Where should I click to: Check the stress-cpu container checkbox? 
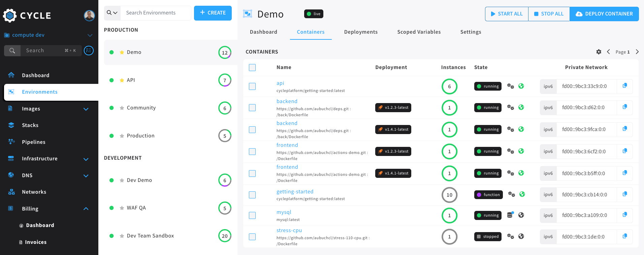[x=252, y=237]
